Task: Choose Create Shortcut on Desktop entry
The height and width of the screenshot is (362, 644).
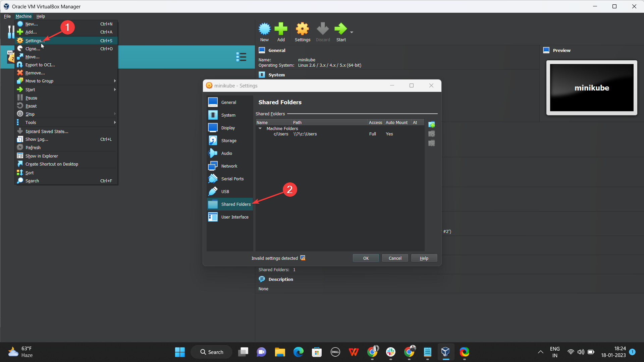Action: 66,164
